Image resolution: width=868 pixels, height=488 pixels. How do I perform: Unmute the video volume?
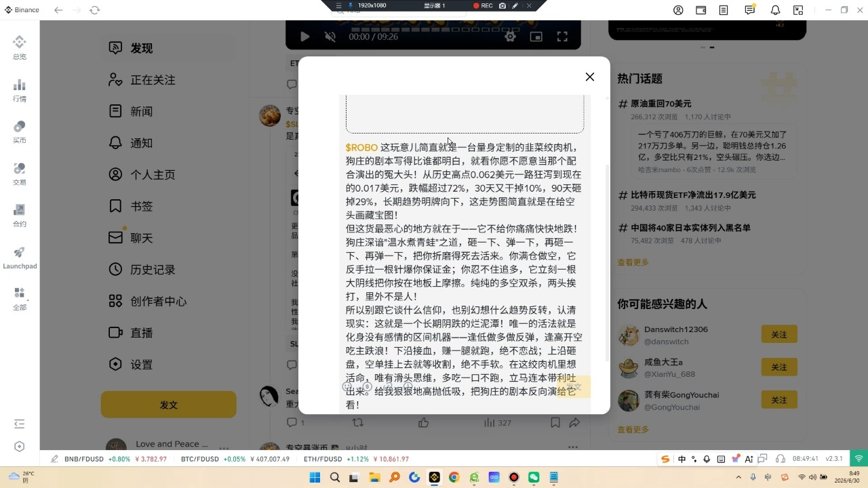click(x=330, y=37)
